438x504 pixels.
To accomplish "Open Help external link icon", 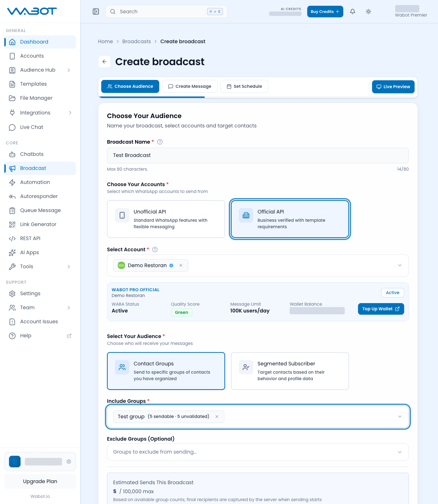I will 69,336.
